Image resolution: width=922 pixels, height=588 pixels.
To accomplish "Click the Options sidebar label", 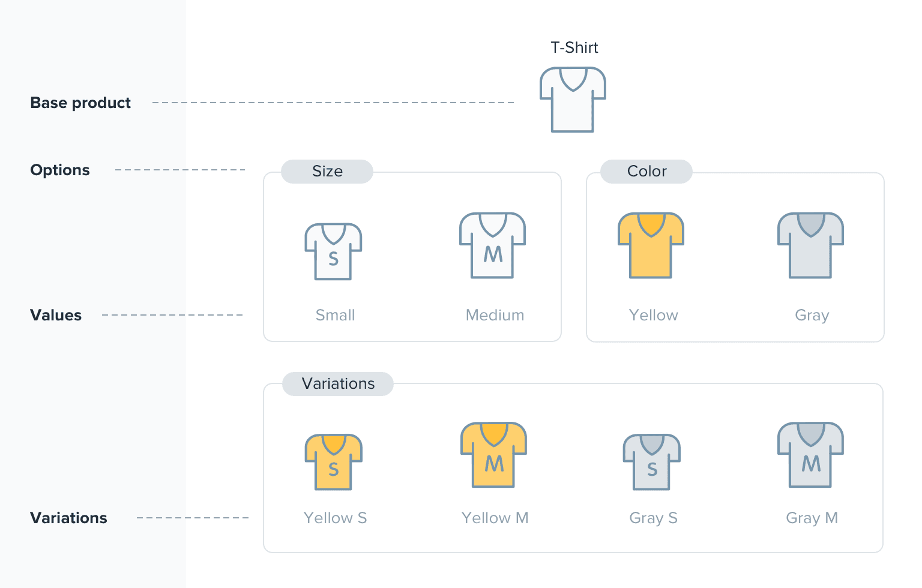I will 60,170.
